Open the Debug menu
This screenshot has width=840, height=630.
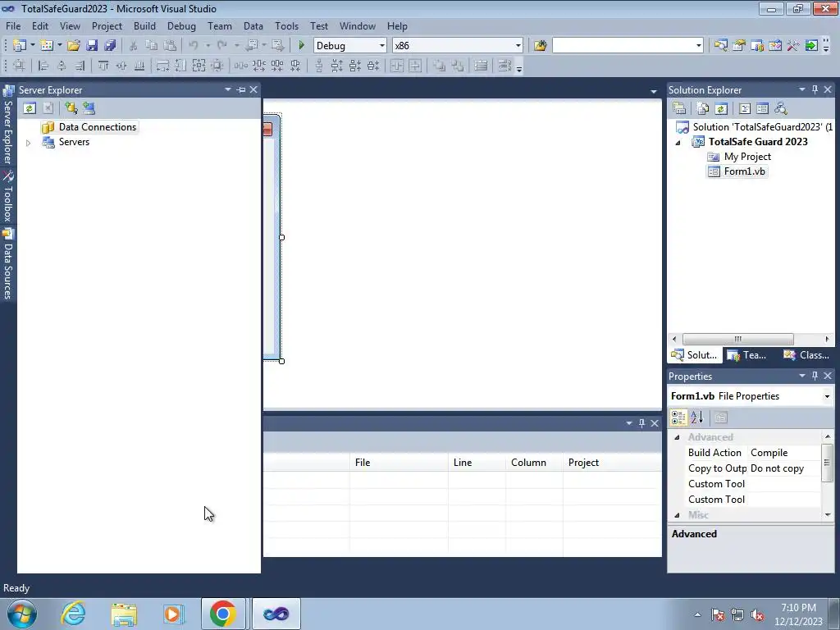pyautogui.click(x=181, y=25)
